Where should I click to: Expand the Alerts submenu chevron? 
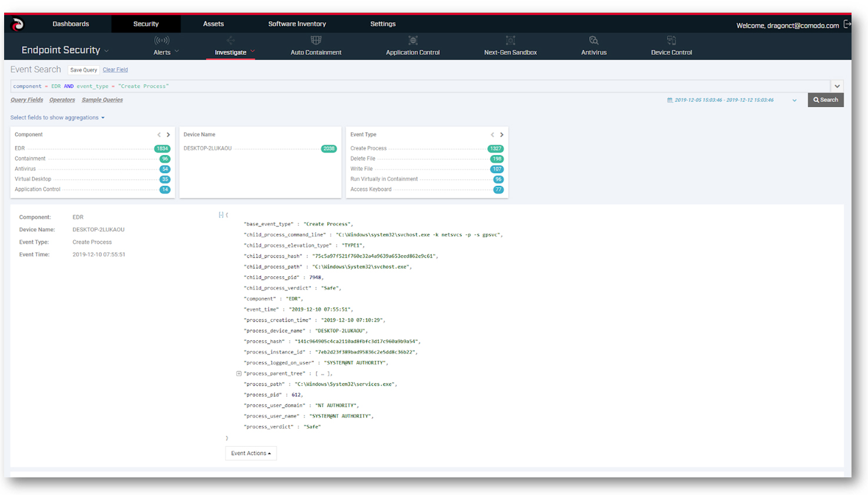click(177, 51)
